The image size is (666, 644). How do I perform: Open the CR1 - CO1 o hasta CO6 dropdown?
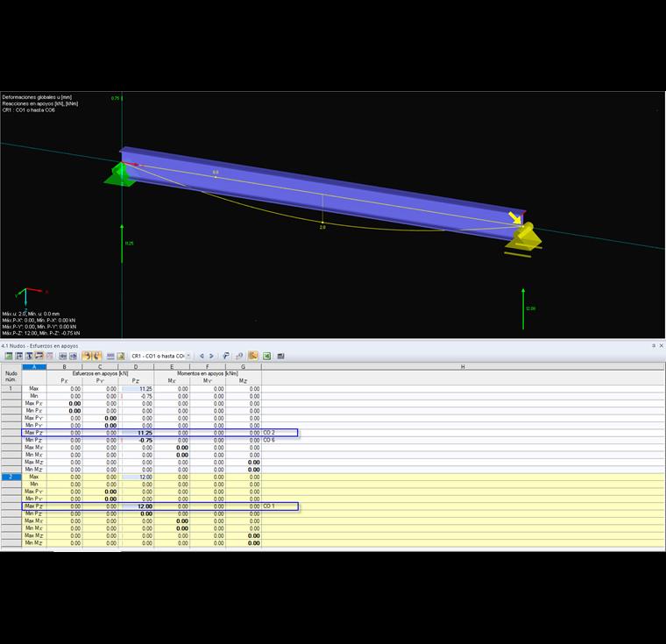click(x=188, y=356)
